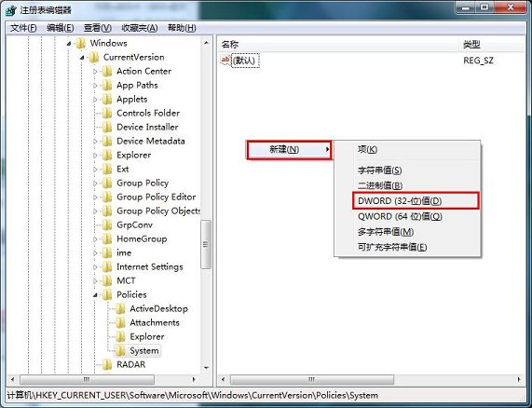Click the System folder icon

pyautogui.click(x=120, y=350)
